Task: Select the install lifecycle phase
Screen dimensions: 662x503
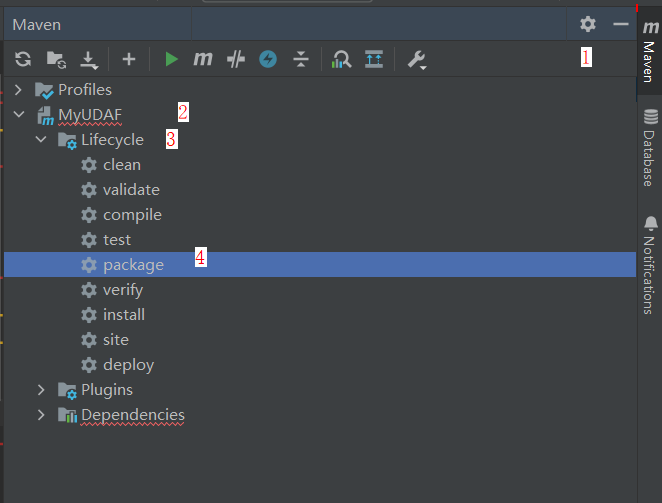Action: coord(124,315)
